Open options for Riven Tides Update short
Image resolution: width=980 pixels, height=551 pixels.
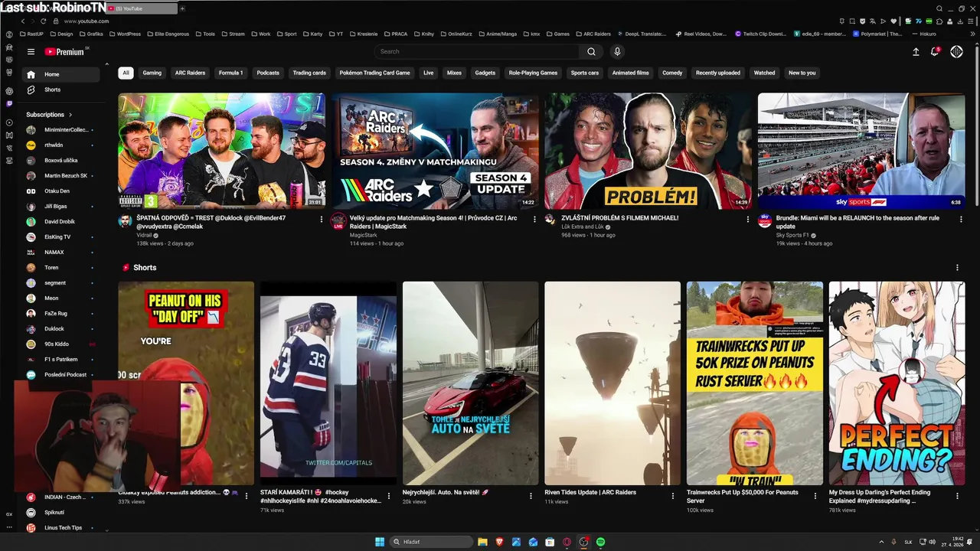[x=673, y=496]
